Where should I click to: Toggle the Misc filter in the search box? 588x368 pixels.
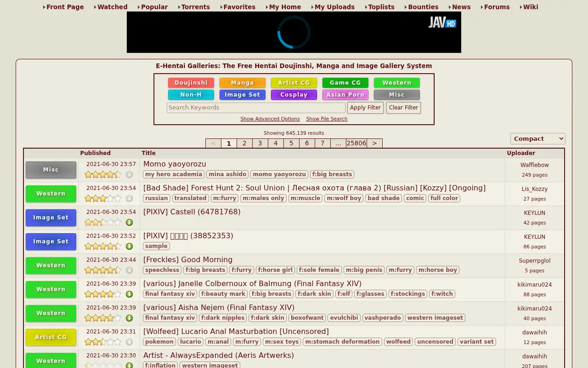point(397,95)
